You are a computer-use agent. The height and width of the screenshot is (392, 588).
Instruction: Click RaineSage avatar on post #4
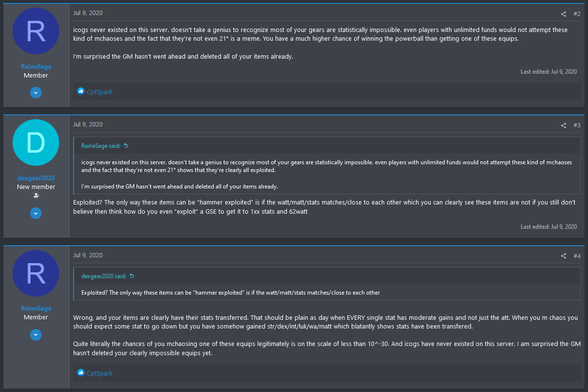36,273
